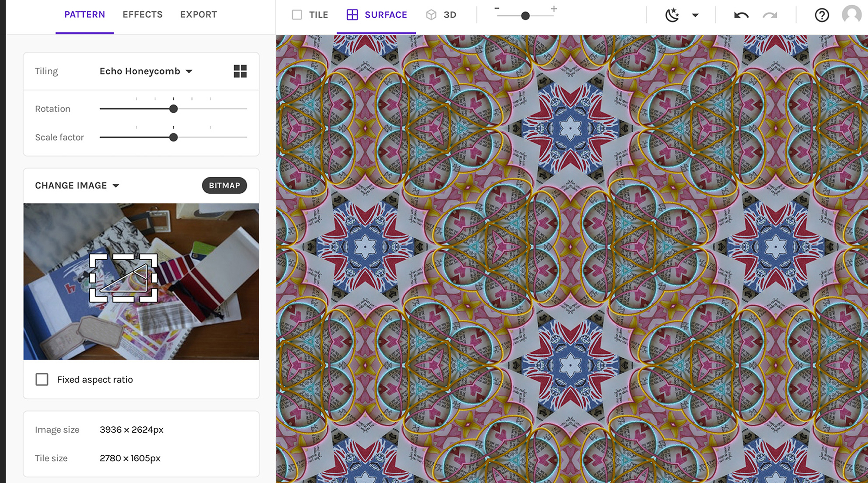Screen dimensions: 868x483
Task: Click the zoom in plus icon
Action: coord(554,9)
